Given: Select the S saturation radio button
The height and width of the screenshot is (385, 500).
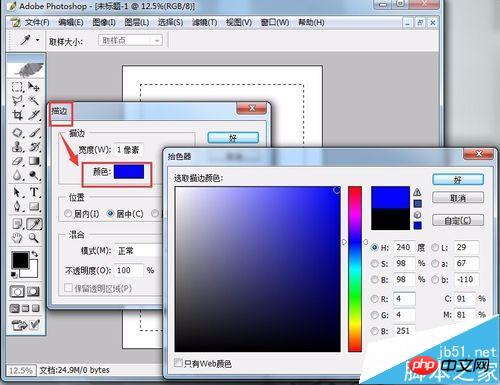Looking at the screenshot, I should pos(374,263).
